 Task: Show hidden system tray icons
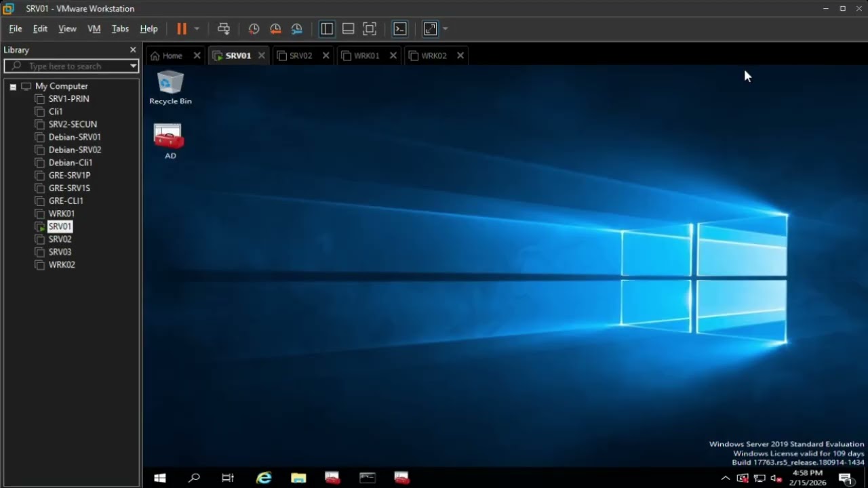point(726,478)
